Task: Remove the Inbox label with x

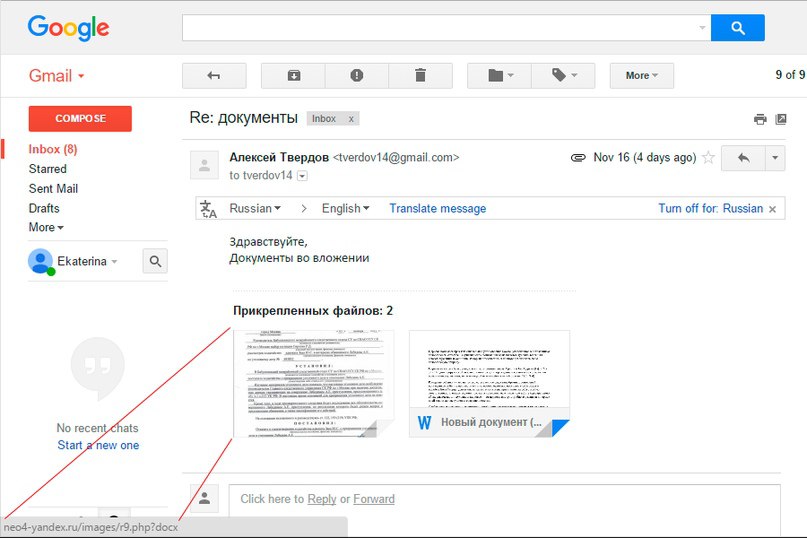Action: coord(351,119)
